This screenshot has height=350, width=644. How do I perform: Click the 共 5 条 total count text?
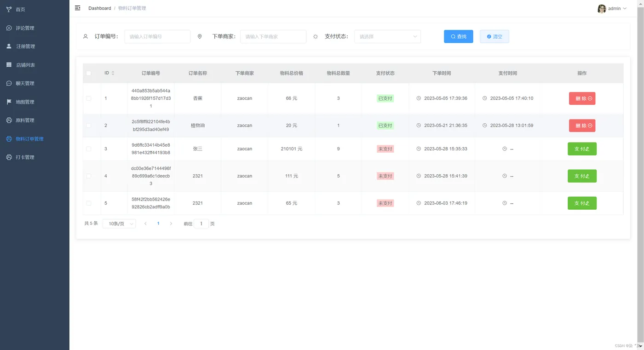[91, 224]
